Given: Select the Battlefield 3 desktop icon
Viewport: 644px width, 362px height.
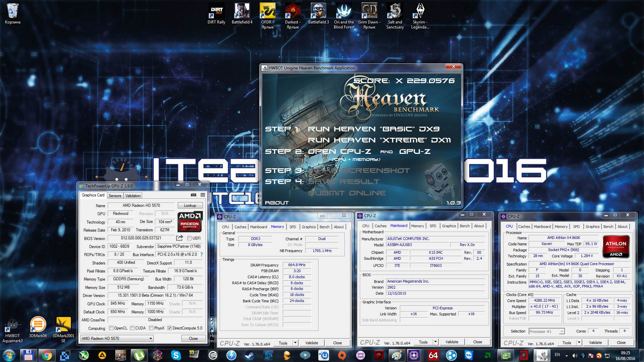Looking at the screenshot, I should (318, 14).
